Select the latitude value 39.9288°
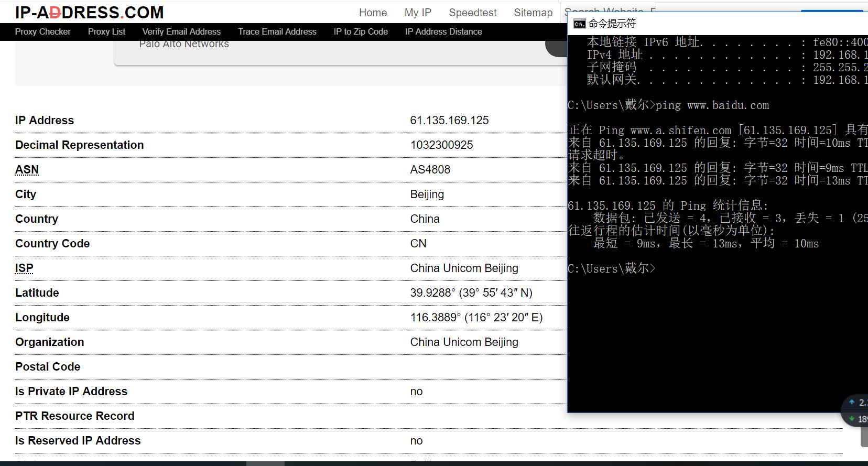Screen dimensions: 868x466 tap(471, 292)
